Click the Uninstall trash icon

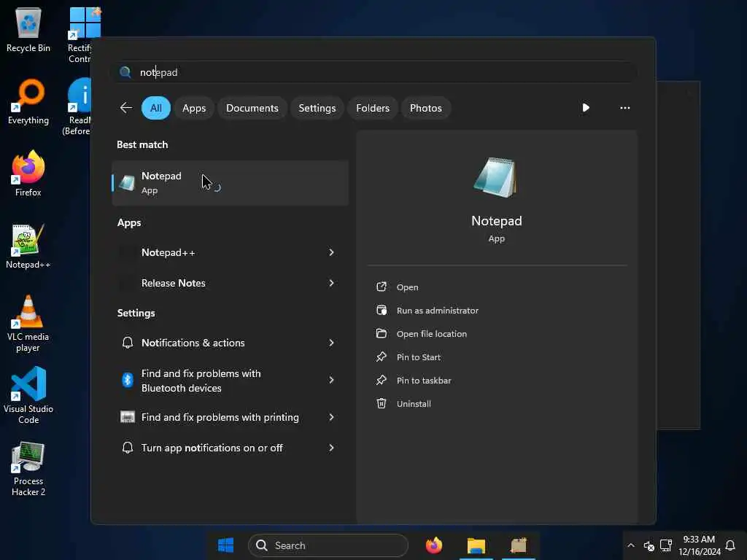tap(381, 403)
